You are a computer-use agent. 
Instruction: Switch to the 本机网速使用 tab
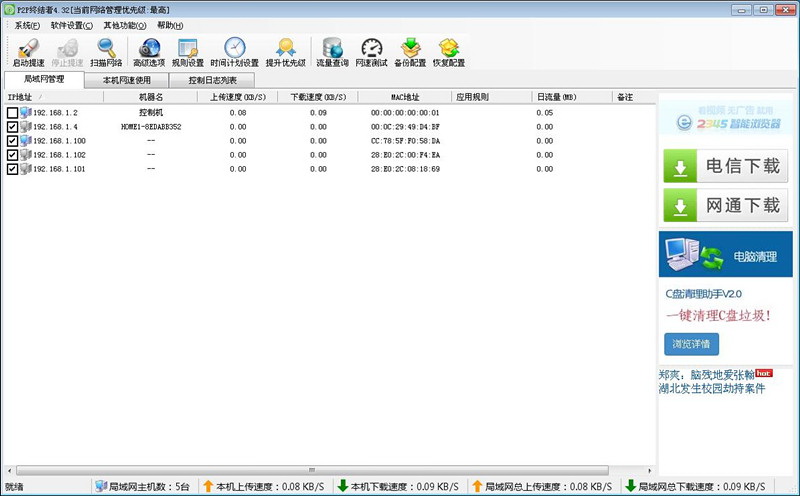click(127, 80)
